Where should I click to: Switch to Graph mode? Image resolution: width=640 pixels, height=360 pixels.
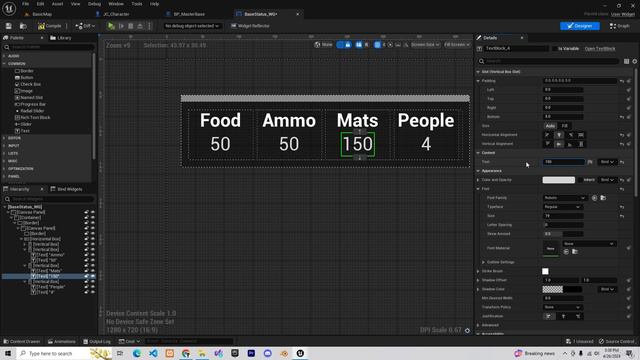pyautogui.click(x=620, y=26)
